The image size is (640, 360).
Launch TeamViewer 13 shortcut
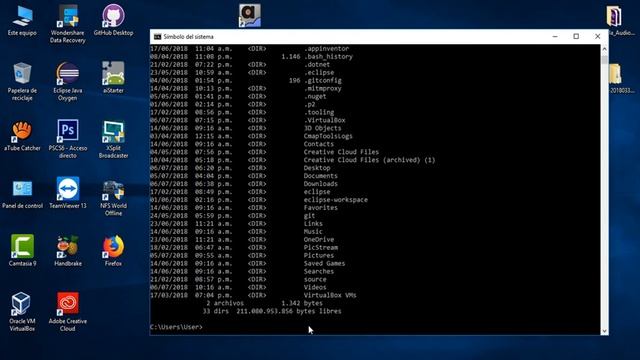click(x=68, y=193)
